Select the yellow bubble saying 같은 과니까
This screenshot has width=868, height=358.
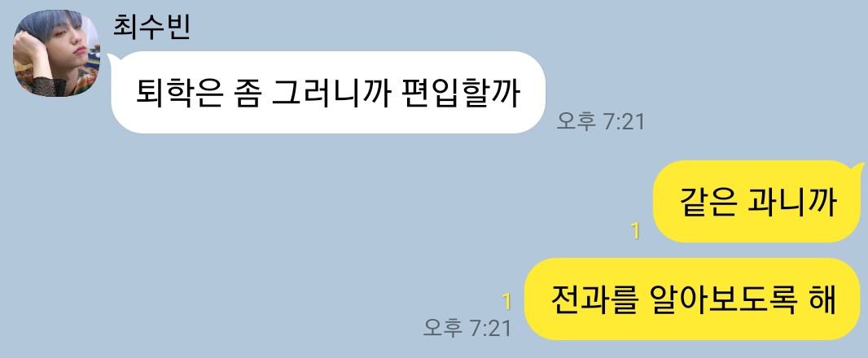757,202
